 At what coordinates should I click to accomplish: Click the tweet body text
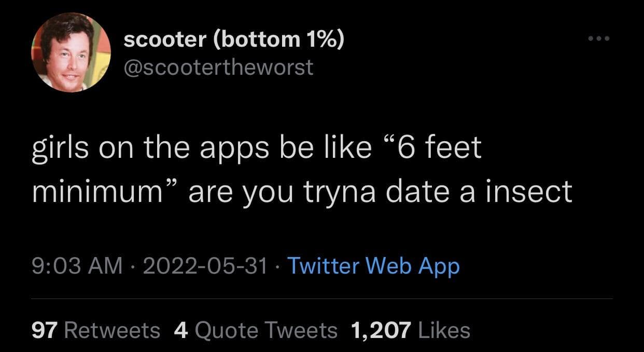click(301, 170)
